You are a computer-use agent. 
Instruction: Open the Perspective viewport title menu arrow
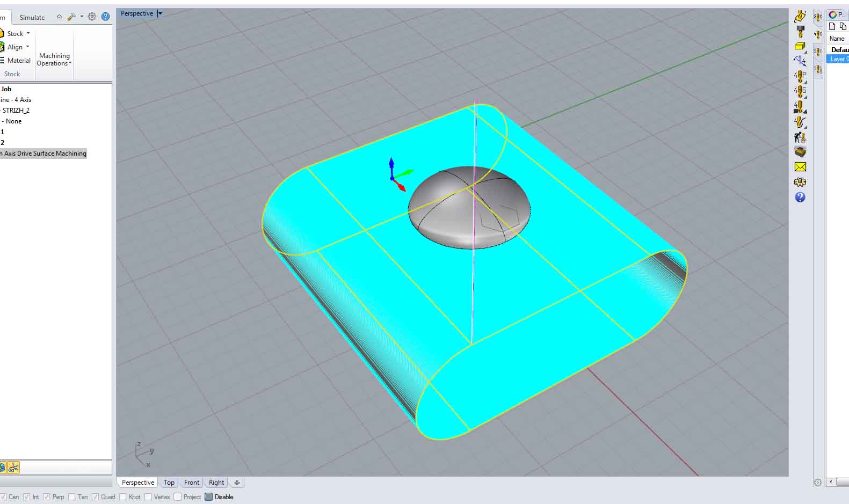tap(160, 13)
